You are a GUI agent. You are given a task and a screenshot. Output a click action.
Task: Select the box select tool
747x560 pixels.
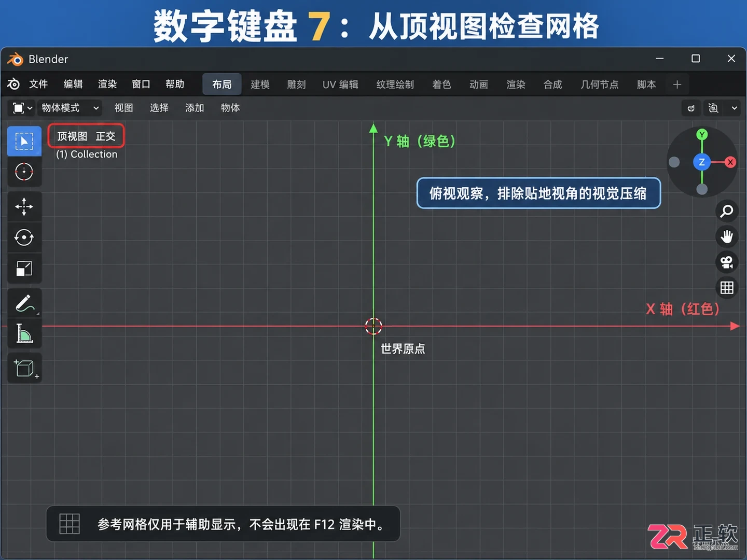click(x=24, y=141)
